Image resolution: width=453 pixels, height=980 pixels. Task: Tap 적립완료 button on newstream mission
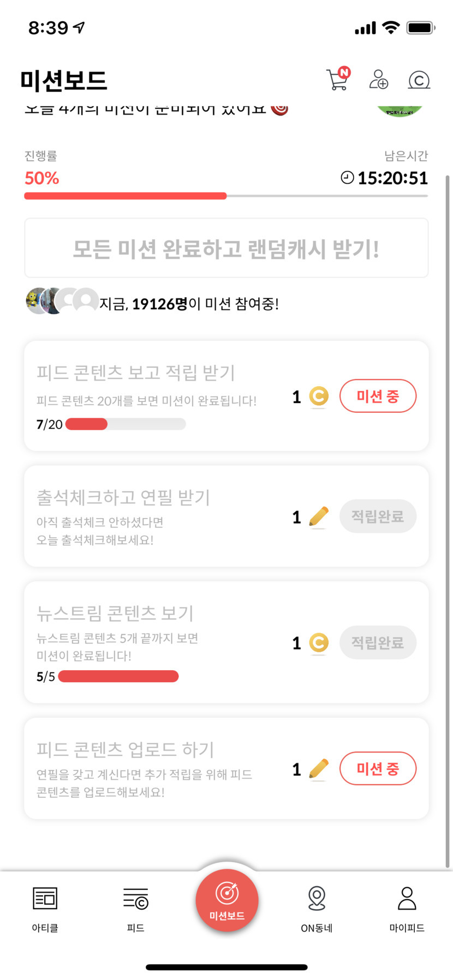point(378,643)
